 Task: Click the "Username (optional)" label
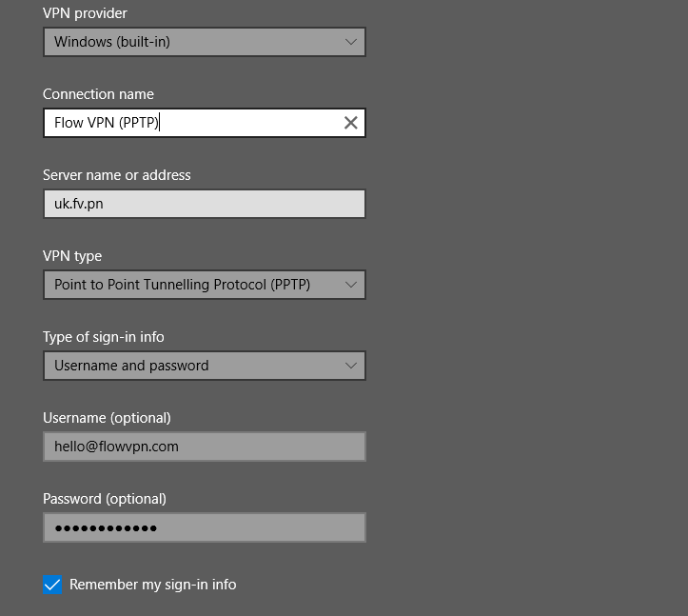pos(107,418)
